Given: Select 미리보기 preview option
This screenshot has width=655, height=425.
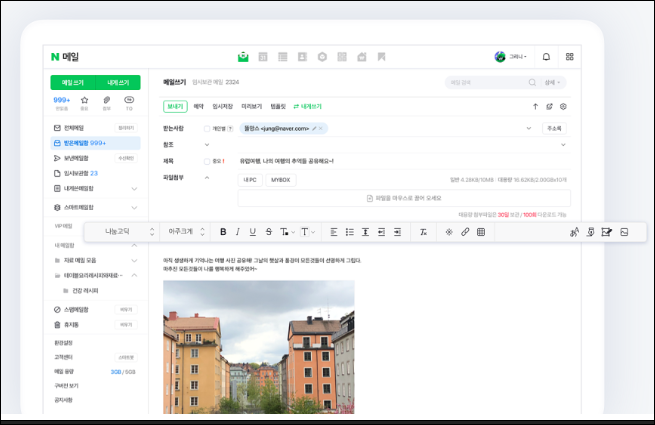Looking at the screenshot, I should [x=252, y=107].
